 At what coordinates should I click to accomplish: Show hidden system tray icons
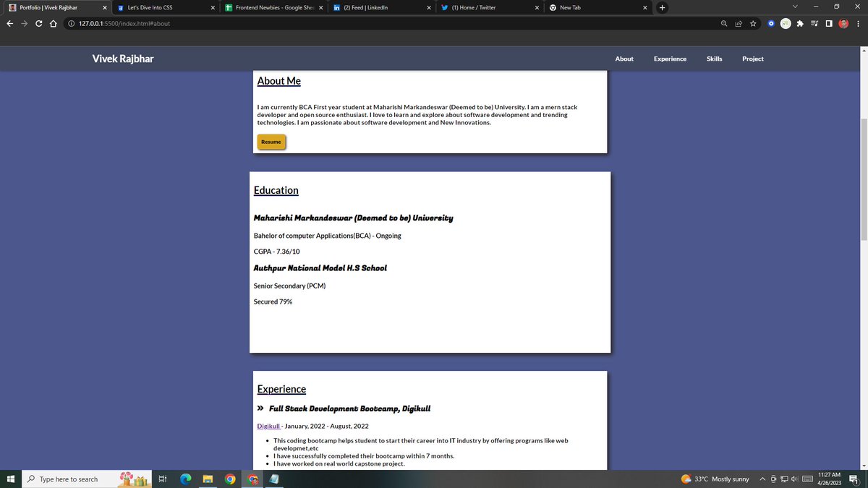(x=762, y=479)
